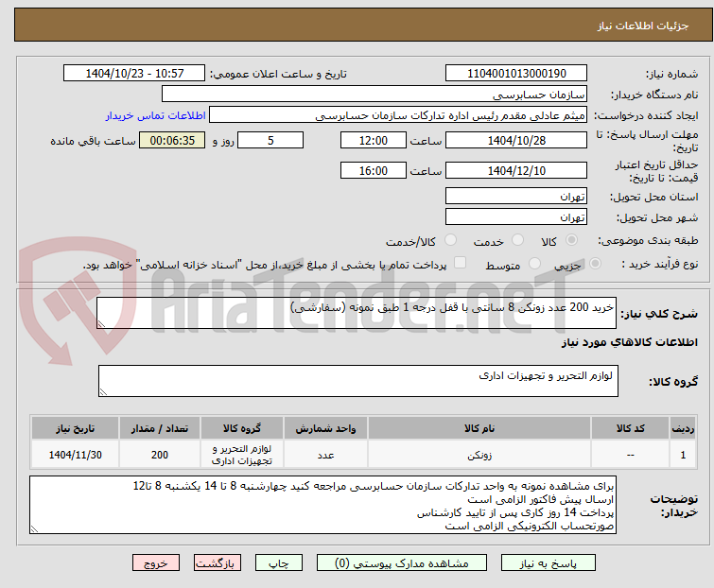Click the ایجاد کننده درخواست field
The image size is (714, 588).
[x=398, y=115]
